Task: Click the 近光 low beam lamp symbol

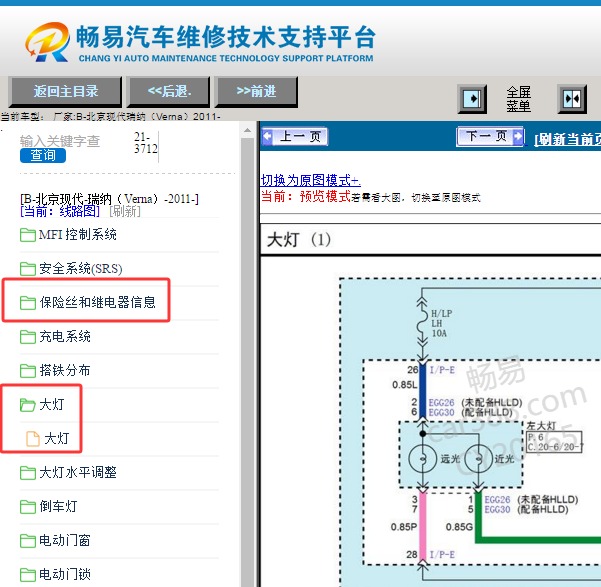Action: click(x=478, y=459)
